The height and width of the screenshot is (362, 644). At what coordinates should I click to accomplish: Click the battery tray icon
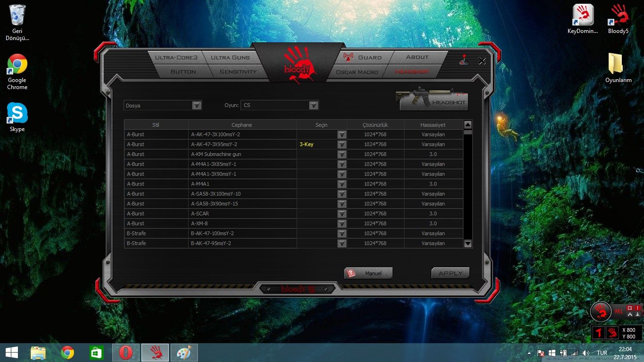(x=563, y=353)
